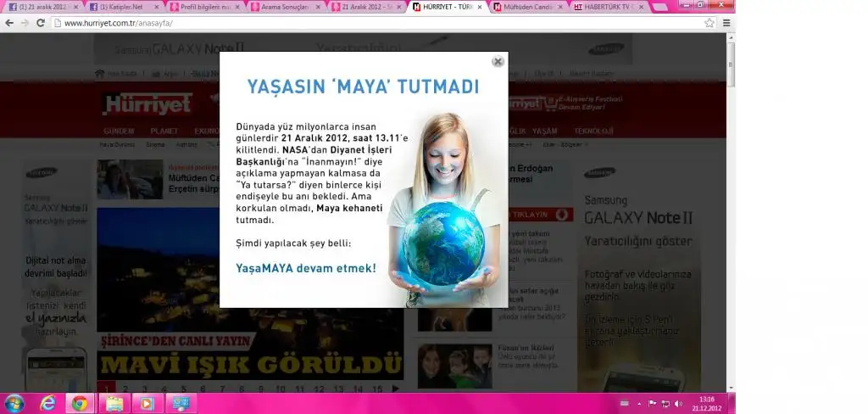The image size is (868, 414).
Task: Switch to the 'Müftüden Candan' tab
Action: (x=528, y=7)
